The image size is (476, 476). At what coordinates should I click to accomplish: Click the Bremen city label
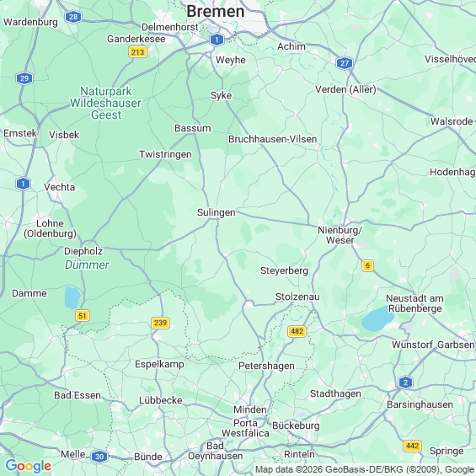coord(215,11)
